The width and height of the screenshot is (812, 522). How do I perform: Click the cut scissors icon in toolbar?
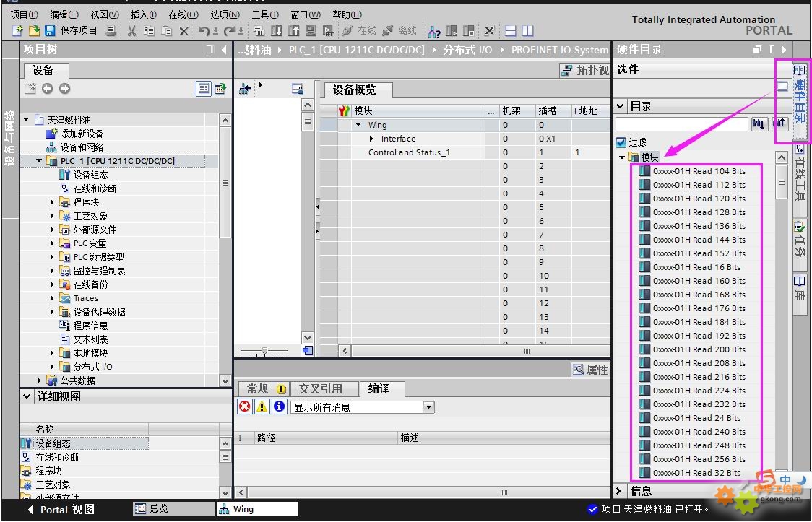(132, 31)
